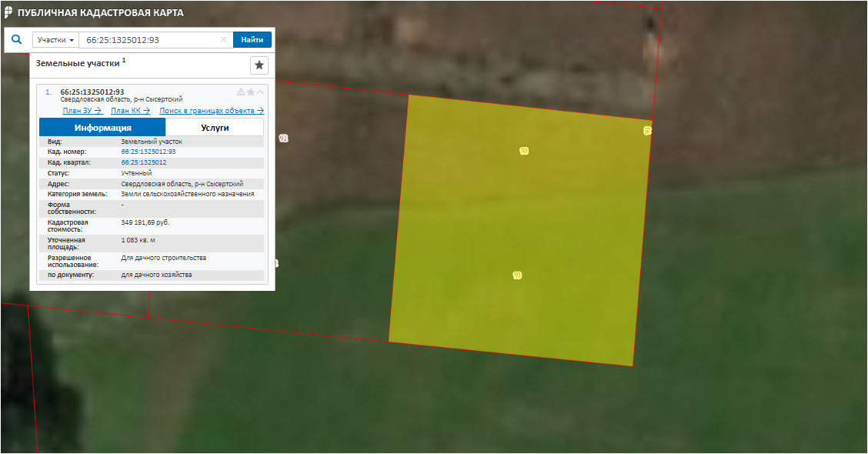Click the favorites star button in results header
Image resolution: width=868 pixels, height=454 pixels.
click(259, 65)
